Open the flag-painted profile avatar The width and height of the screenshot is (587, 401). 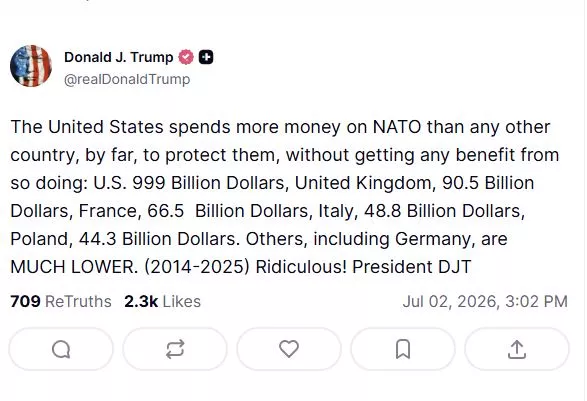[31, 66]
